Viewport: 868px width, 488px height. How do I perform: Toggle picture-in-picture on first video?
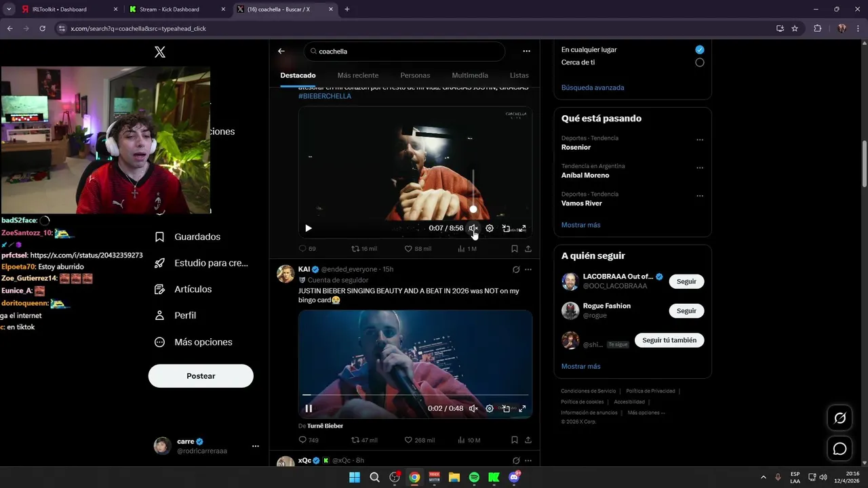506,228
